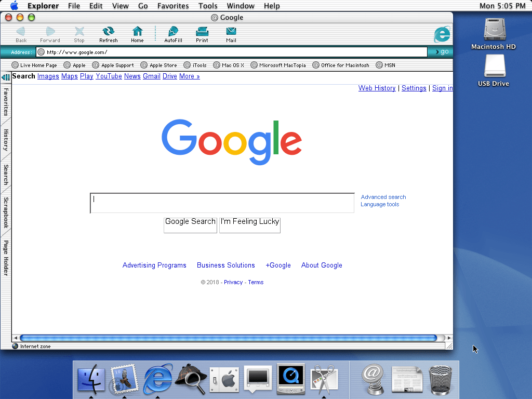Click the go button beside address bar

[x=442, y=52]
